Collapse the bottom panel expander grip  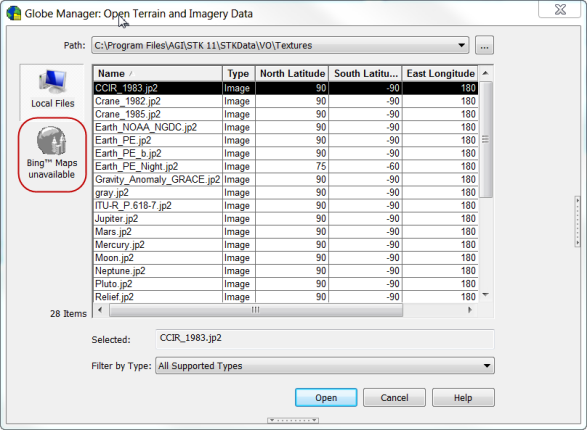pyautogui.click(x=293, y=420)
